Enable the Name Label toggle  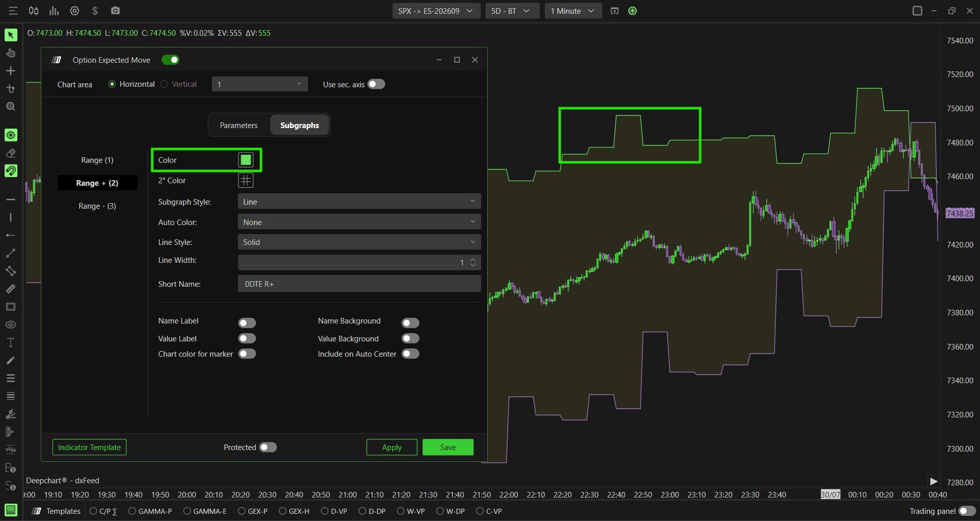click(x=247, y=322)
